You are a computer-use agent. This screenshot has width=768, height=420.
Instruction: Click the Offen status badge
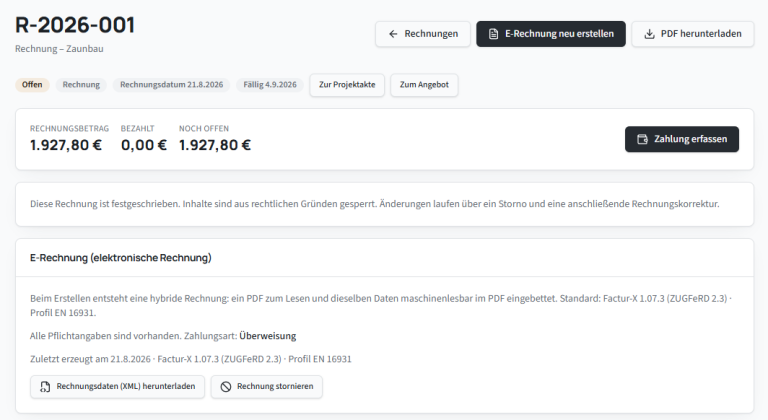click(32, 85)
